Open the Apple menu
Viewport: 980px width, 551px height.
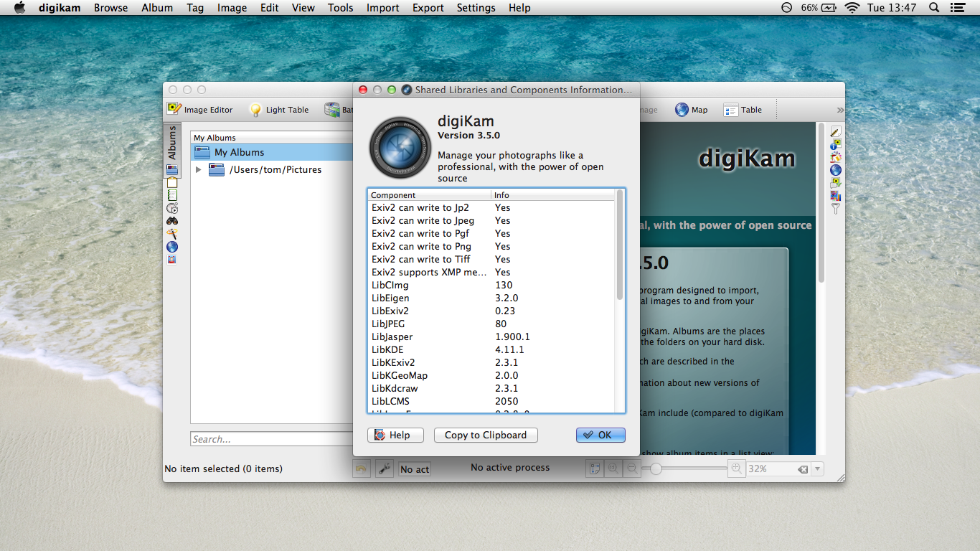pyautogui.click(x=20, y=8)
